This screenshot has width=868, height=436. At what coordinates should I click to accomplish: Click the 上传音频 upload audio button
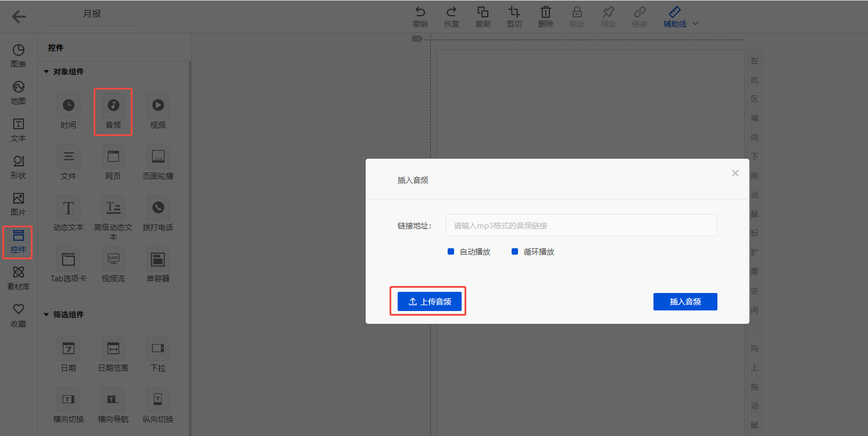click(x=429, y=302)
